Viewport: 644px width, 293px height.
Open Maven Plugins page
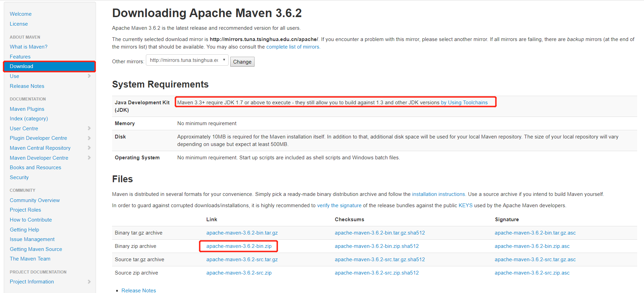point(27,109)
